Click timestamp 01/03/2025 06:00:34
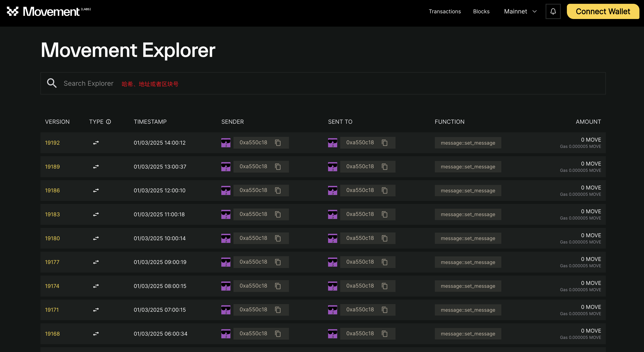The width and height of the screenshot is (644, 352). pyautogui.click(x=161, y=334)
